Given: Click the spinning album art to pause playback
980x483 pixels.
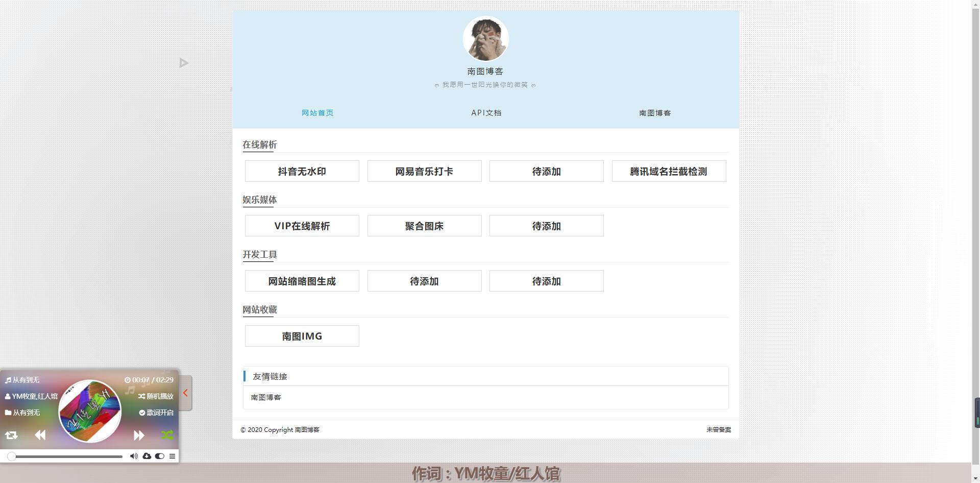Looking at the screenshot, I should tap(90, 411).
